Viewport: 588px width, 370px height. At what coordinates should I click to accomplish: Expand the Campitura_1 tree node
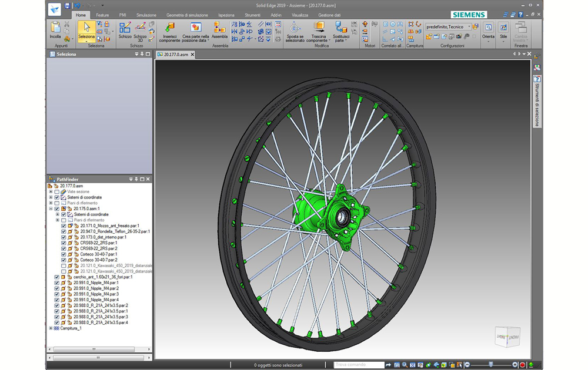(x=51, y=328)
